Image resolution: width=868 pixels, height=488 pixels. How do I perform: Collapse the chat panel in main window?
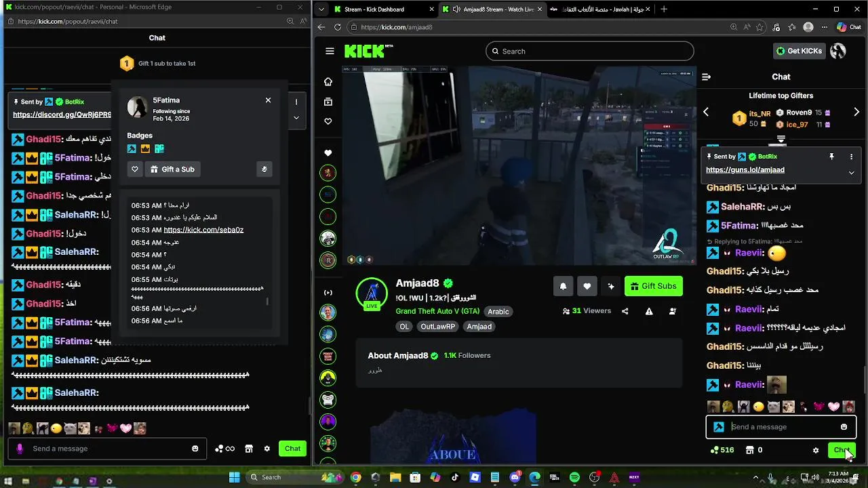(x=706, y=77)
